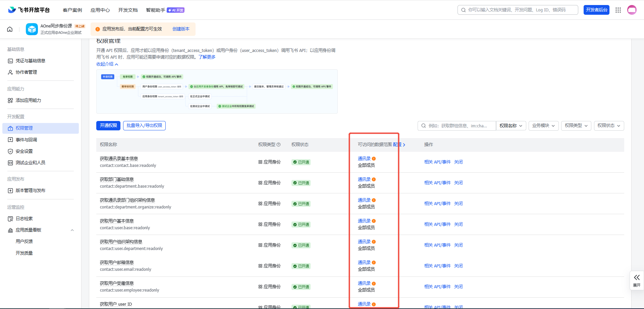644x309 pixels.
Task: Click the Feishu Open Platform logo
Action: pyautogui.click(x=29, y=10)
